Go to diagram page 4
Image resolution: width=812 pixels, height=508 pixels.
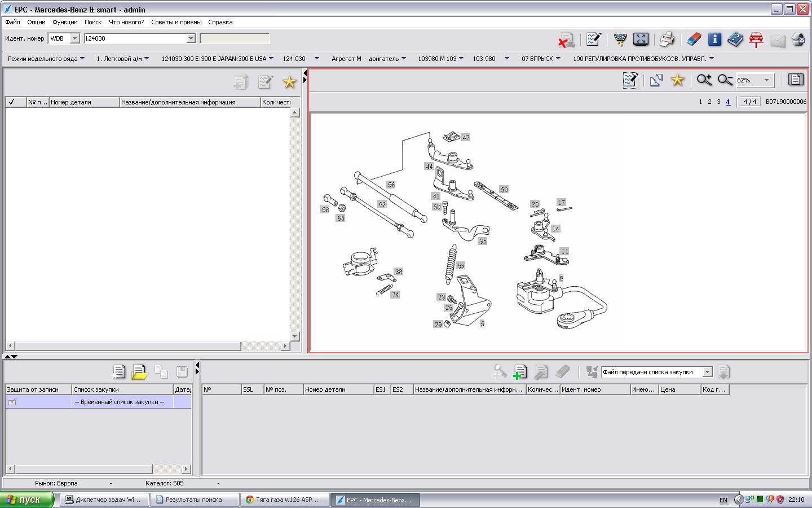click(x=728, y=102)
